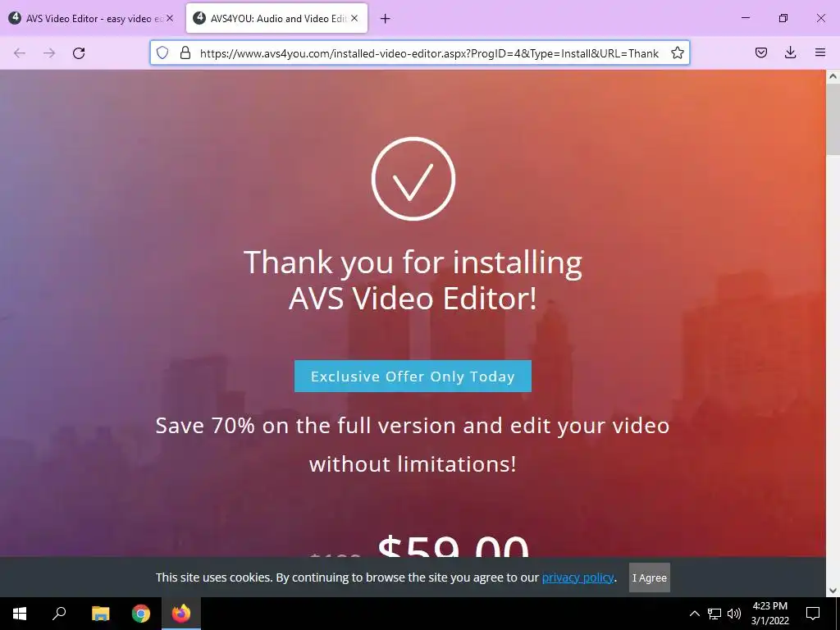
Task: Open the Windows Start menu
Action: click(20, 614)
